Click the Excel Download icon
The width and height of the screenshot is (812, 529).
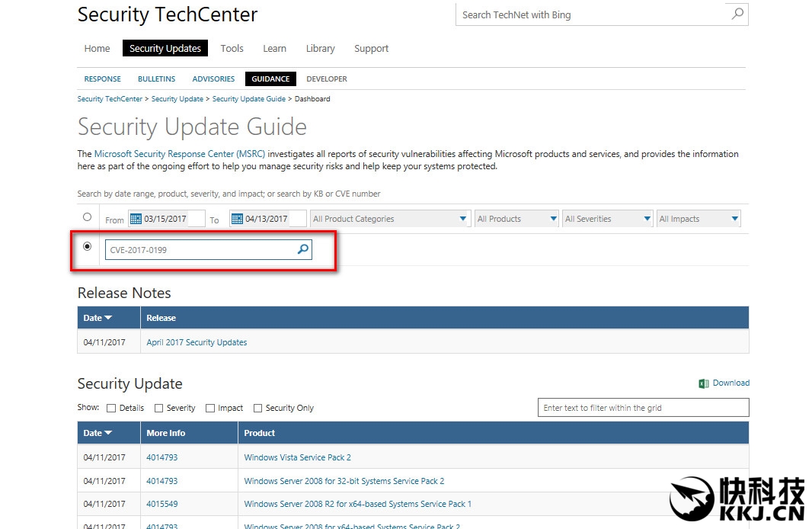tap(704, 383)
